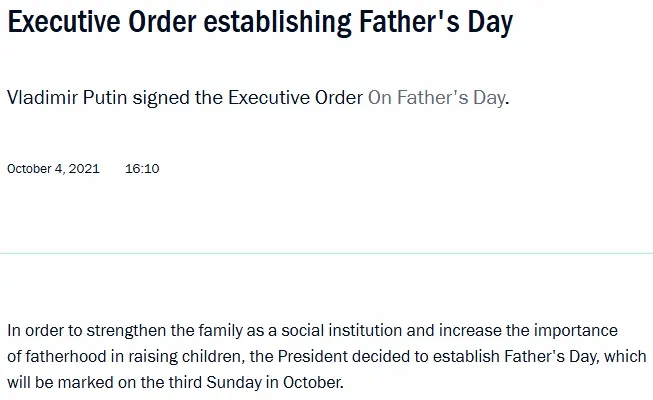Open the "On Father's Day" link
Viewport: 653px width, 400px height.
436,98
